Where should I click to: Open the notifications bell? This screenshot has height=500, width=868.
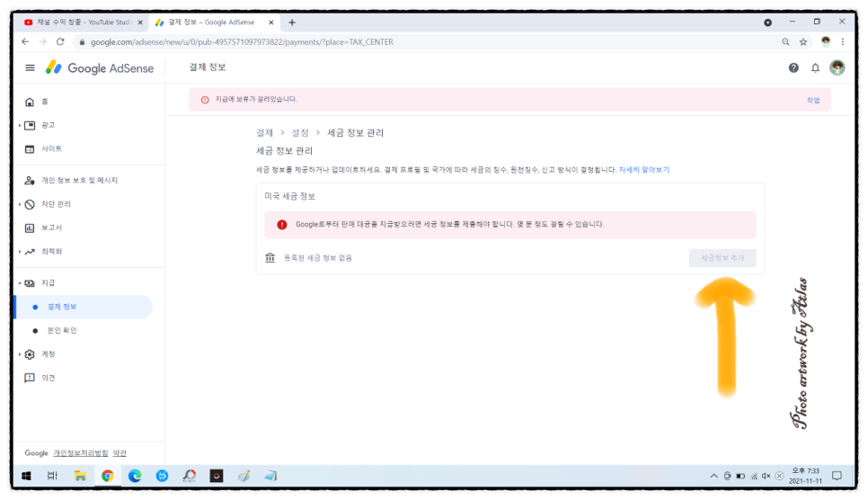point(815,67)
